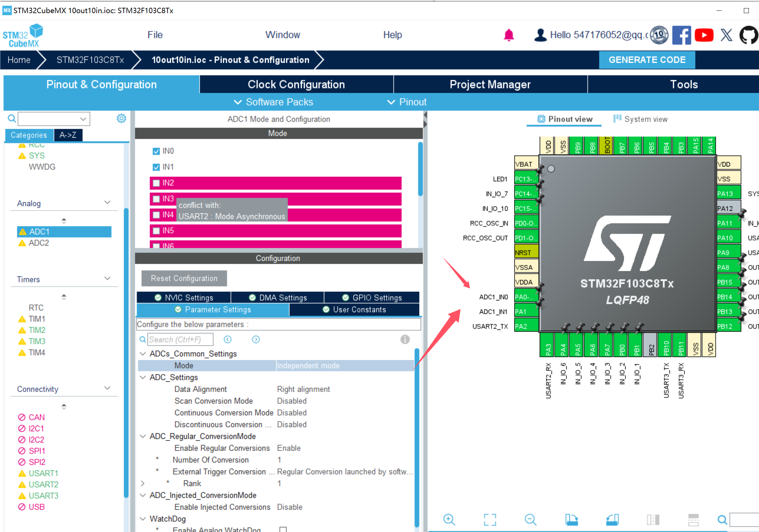The image size is (759, 532).
Task: Switch to Project Manager tab
Action: click(x=490, y=84)
